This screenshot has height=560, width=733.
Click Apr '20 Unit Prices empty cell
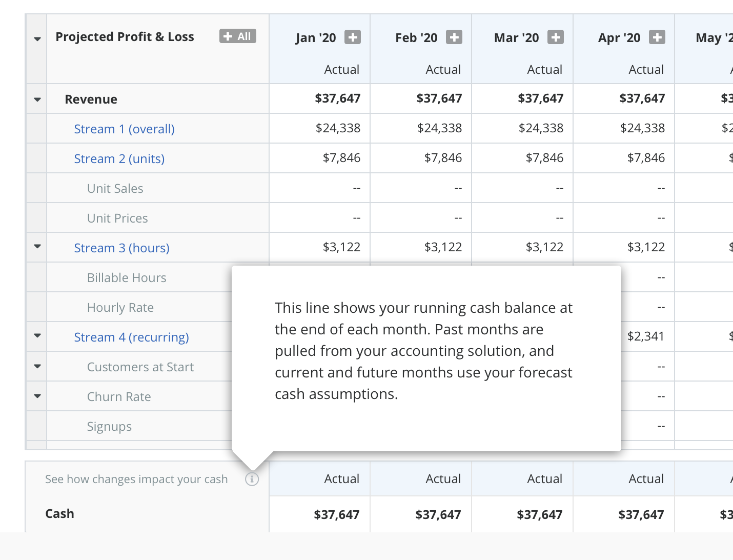click(x=624, y=218)
